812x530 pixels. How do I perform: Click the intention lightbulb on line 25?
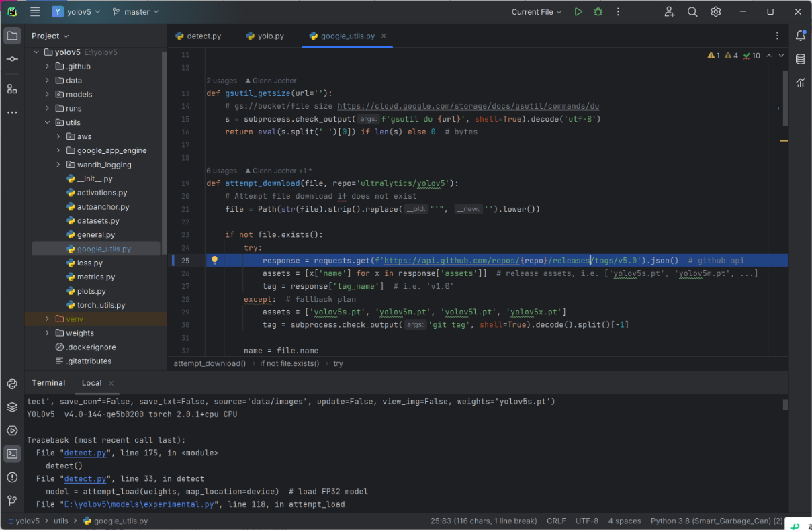[215, 260]
